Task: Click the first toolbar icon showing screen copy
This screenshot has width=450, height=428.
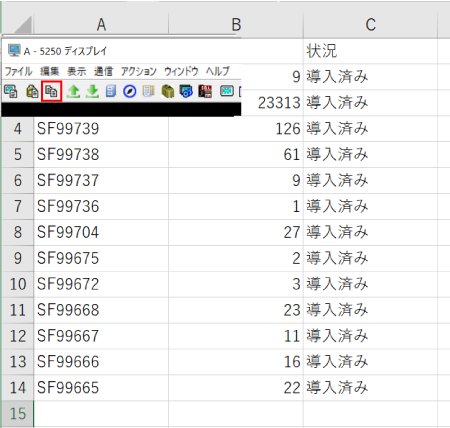Action: click(11, 91)
